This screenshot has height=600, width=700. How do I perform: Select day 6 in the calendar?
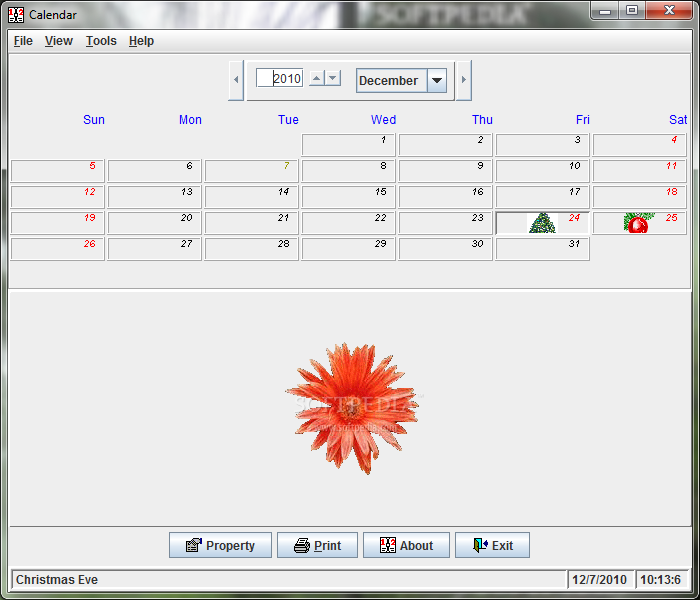click(154, 171)
